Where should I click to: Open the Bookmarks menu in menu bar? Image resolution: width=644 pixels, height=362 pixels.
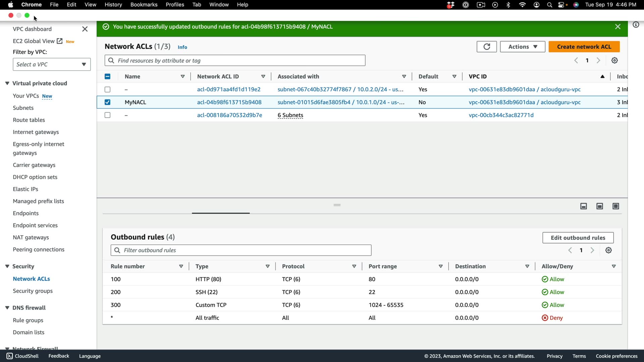pos(144,5)
